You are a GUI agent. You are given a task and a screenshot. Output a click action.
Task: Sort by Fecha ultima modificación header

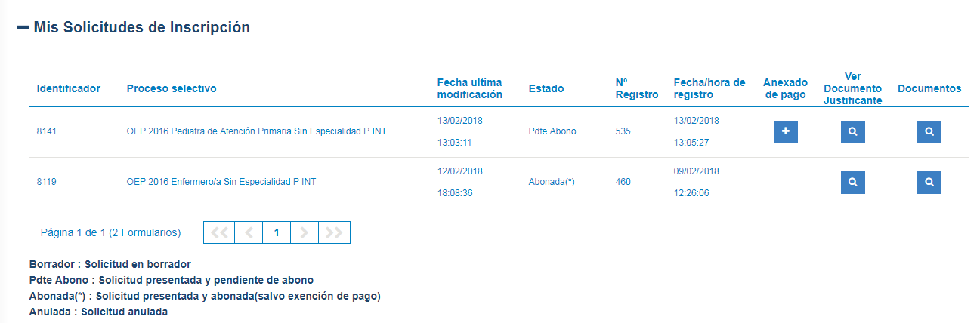tap(470, 88)
